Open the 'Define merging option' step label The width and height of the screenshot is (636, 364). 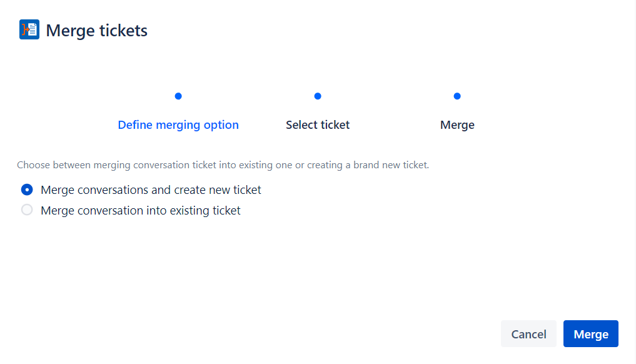(x=178, y=125)
